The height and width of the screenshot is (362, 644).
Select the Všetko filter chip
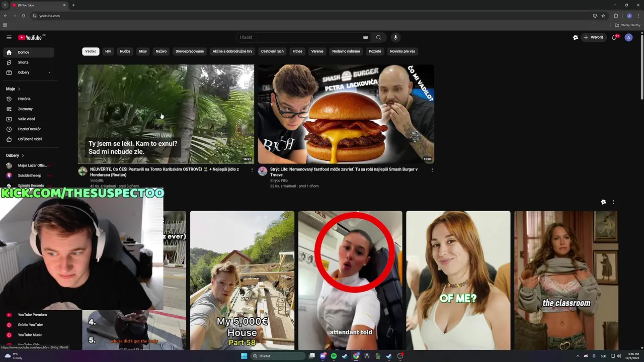tap(91, 51)
